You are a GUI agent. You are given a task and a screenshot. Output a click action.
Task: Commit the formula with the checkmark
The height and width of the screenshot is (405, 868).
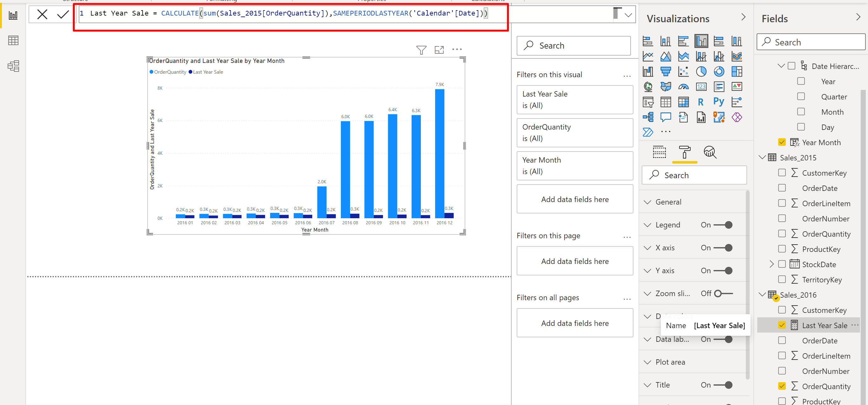pyautogui.click(x=63, y=14)
